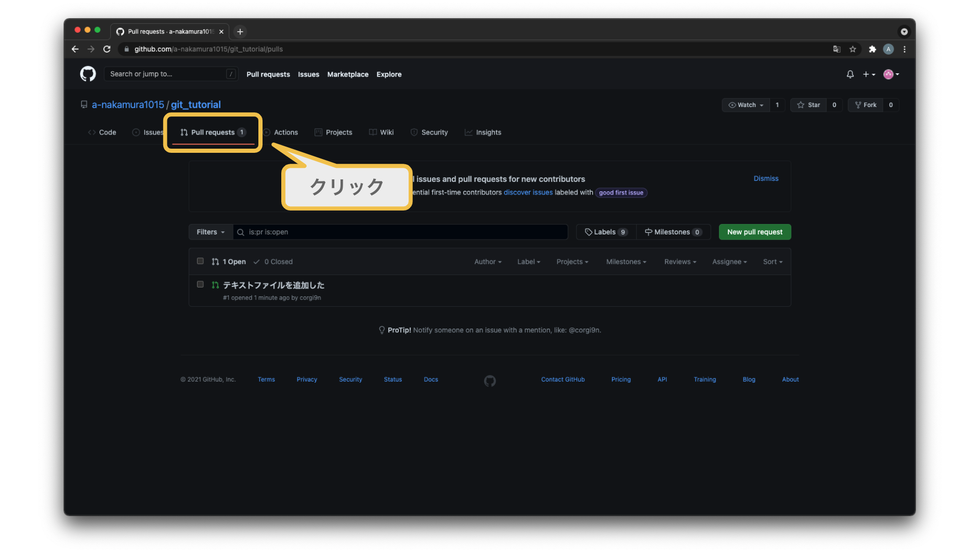Expand the Filters dropdown

[211, 232]
